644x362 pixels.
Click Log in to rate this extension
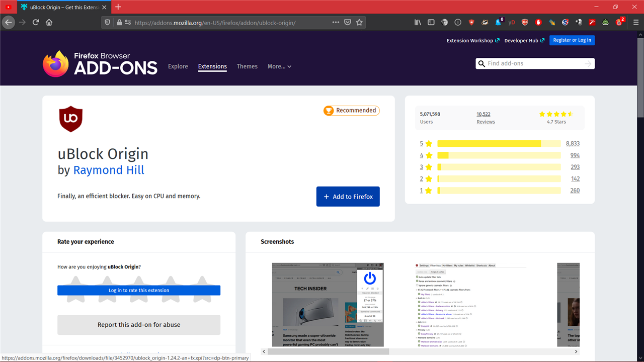(139, 290)
